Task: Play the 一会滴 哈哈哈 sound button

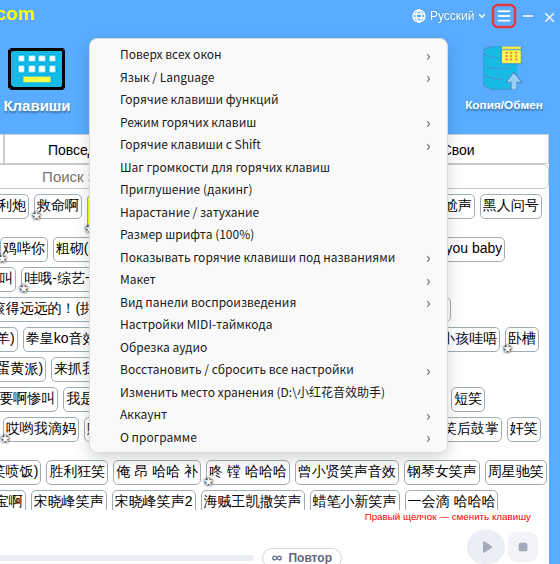Action: [451, 500]
